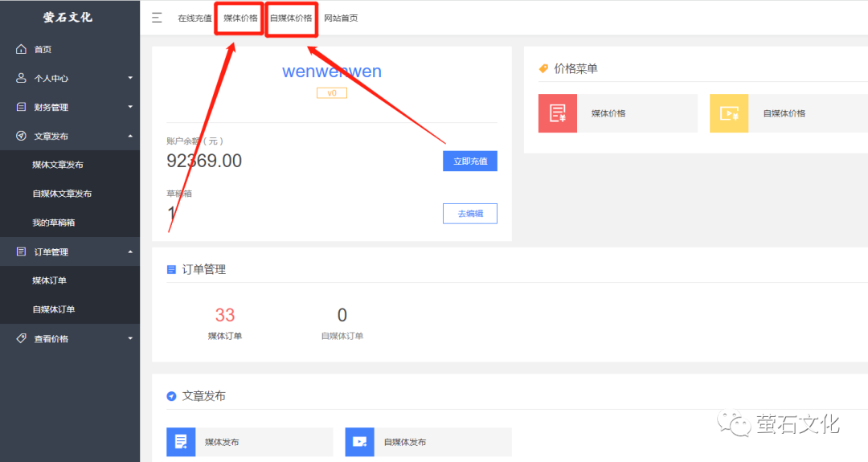Click the account balance 92369.00
This screenshot has height=462, width=868.
204,161
